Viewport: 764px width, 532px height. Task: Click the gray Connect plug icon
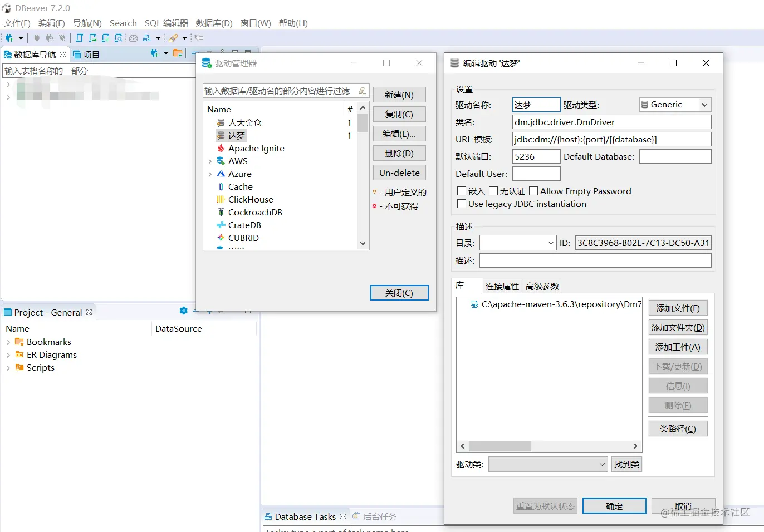37,38
